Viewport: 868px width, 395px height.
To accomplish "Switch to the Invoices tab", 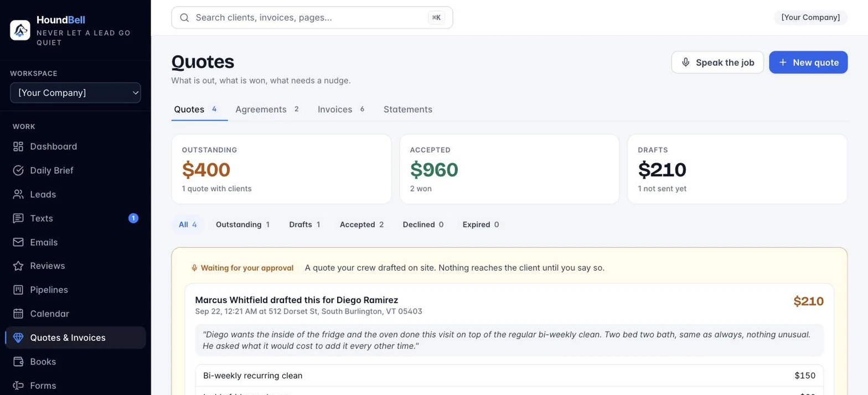I will click(341, 110).
